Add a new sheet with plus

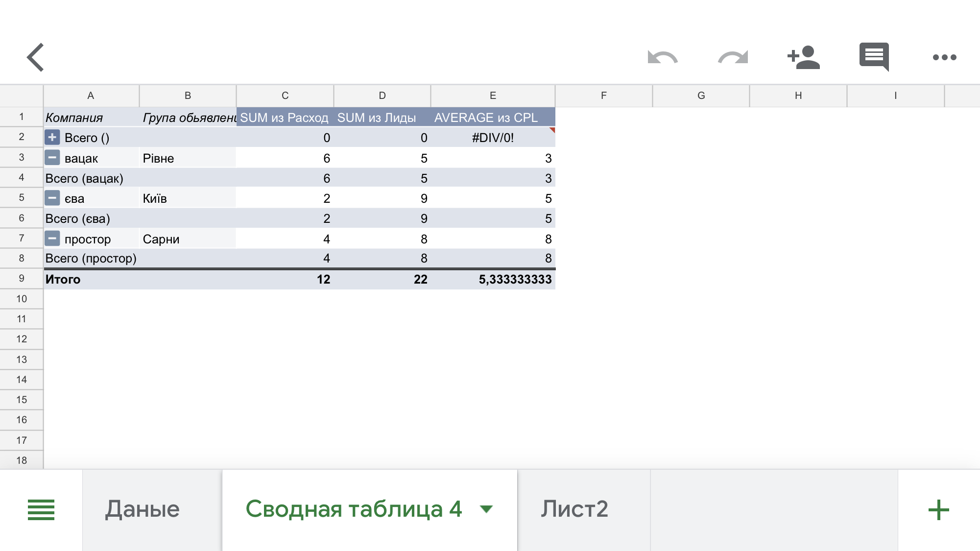click(939, 510)
